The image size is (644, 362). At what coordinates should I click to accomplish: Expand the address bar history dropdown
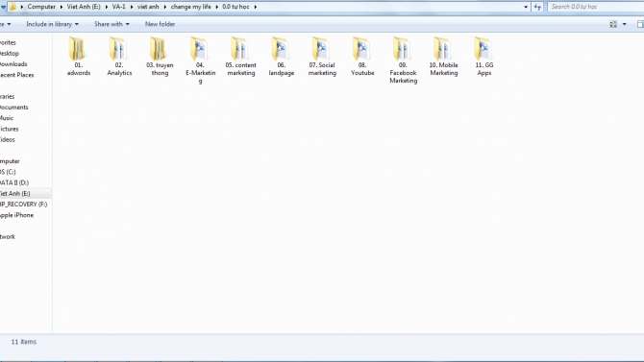click(x=526, y=7)
